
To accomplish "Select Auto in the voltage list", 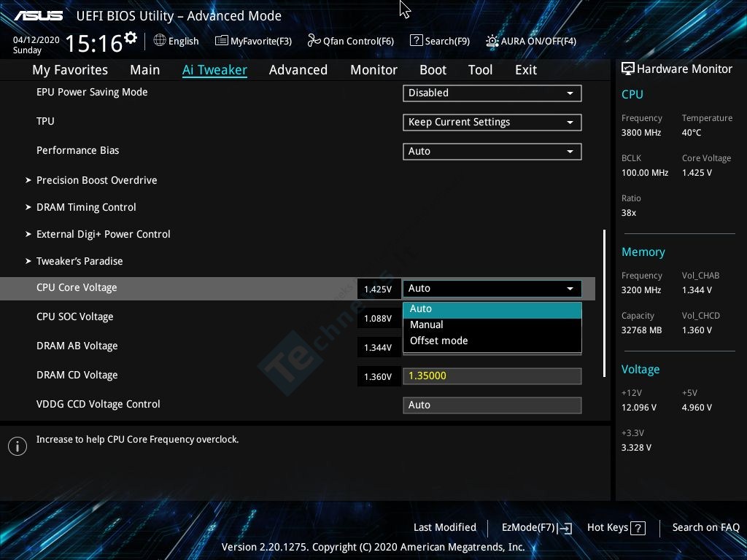I will click(492, 309).
